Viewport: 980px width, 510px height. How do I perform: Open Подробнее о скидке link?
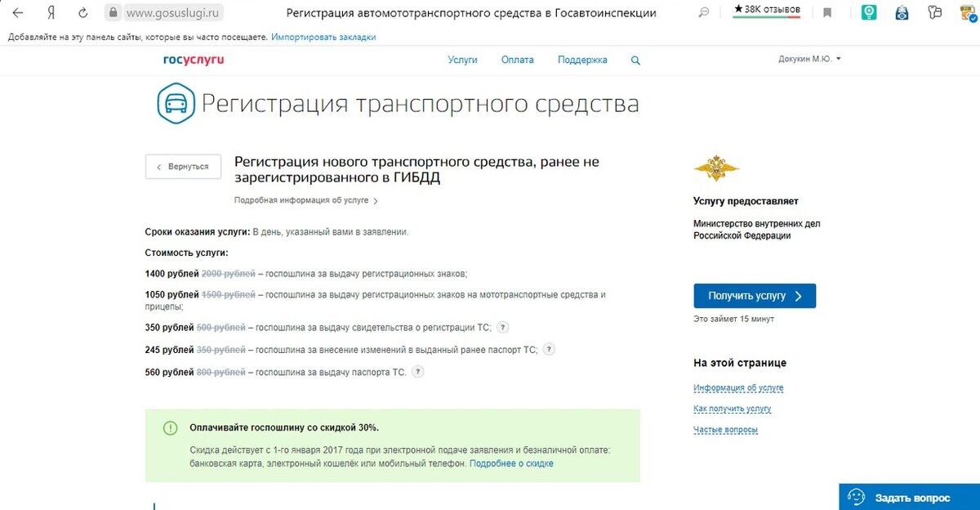(x=512, y=463)
